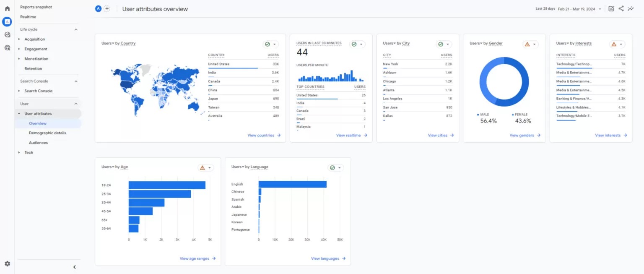This screenshot has height=274, width=644.
Task: Open Realtime report in navigation
Action: coord(28,17)
